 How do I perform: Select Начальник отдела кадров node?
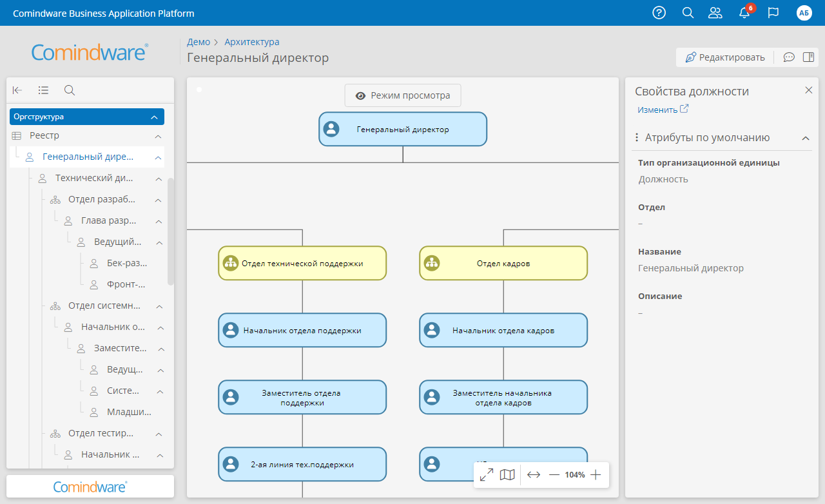click(x=503, y=330)
